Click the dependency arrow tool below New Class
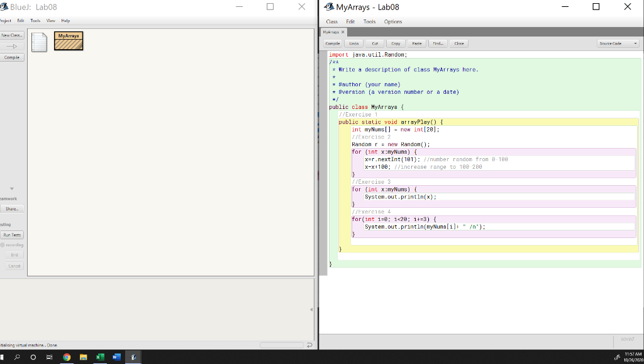Image resolution: width=644 pixels, height=364 pixels. pyautogui.click(x=12, y=45)
